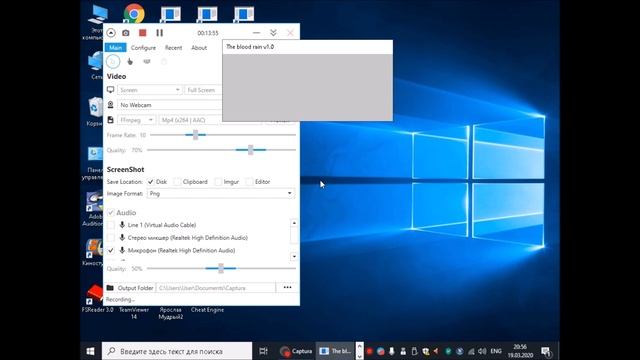
Task: Open the Image Format Png dropdown
Action: (x=221, y=193)
